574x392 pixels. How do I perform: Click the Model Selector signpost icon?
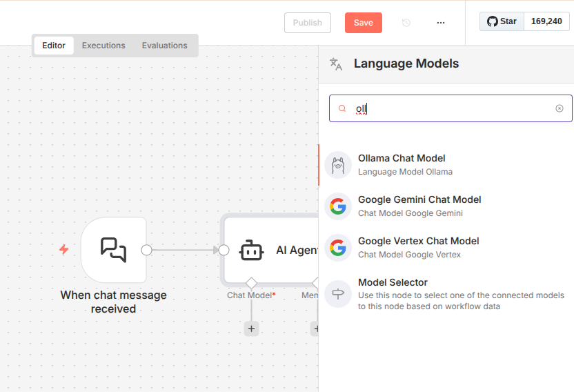(337, 294)
